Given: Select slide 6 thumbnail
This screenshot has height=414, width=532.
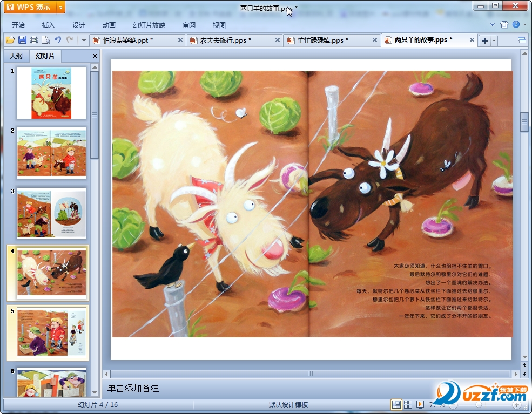Looking at the screenshot, I should [x=51, y=382].
